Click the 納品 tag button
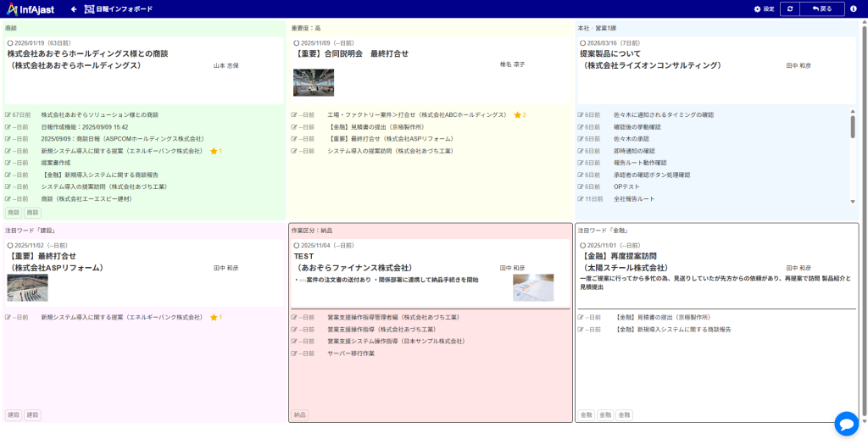 (300, 415)
